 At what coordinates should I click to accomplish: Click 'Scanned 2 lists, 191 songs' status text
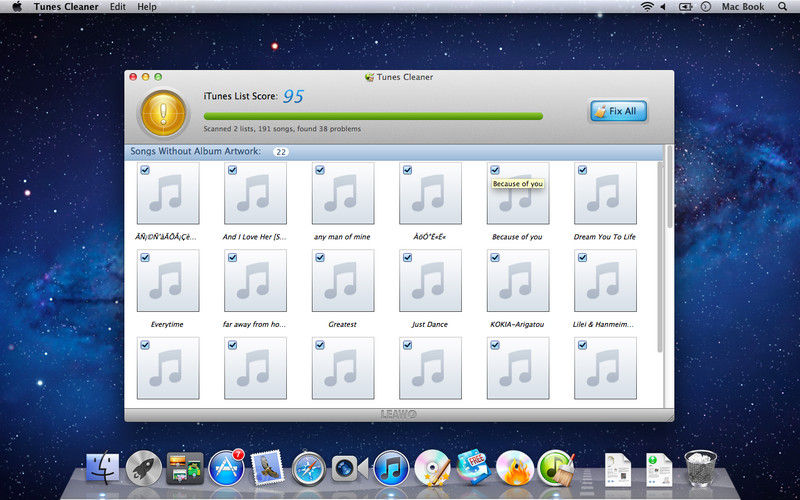click(x=282, y=129)
